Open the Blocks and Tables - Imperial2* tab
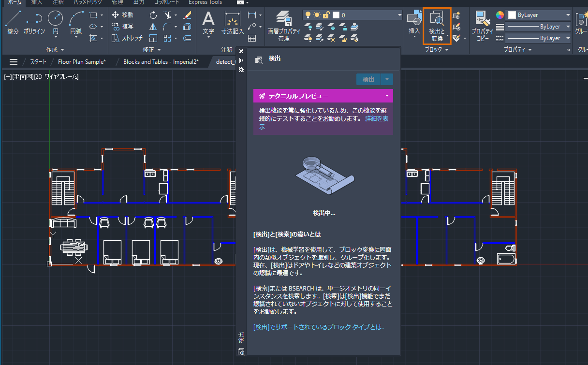Image resolution: width=588 pixels, height=365 pixels. click(x=161, y=62)
